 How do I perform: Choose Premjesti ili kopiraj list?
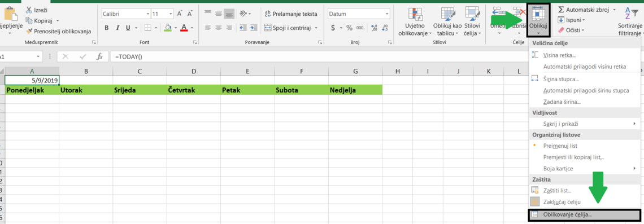[585, 157]
